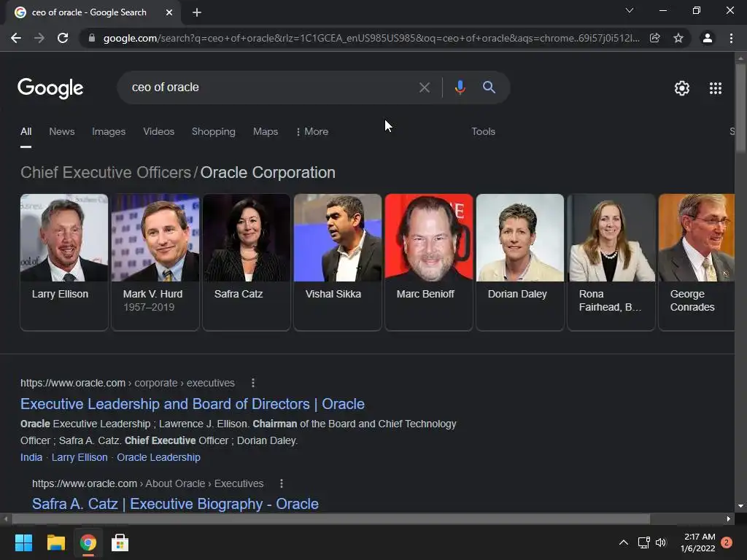Click the browser forward arrow
The height and width of the screenshot is (560, 747).
point(39,38)
